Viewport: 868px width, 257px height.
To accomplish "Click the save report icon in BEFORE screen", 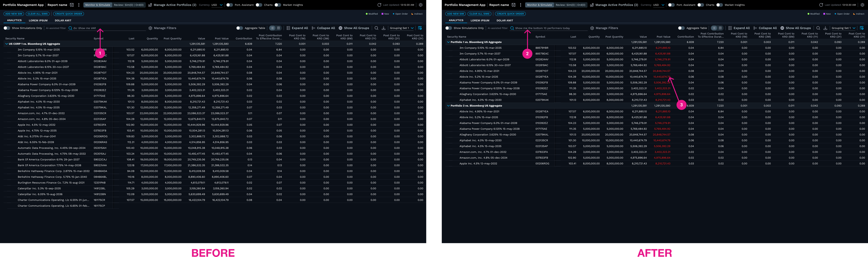I will coord(72,5).
